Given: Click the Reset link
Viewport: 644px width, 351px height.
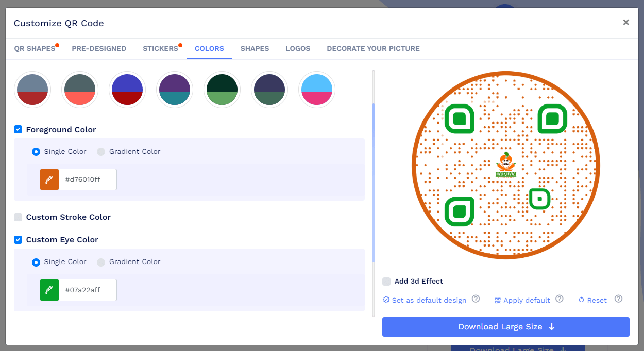Looking at the screenshot, I should [596, 300].
